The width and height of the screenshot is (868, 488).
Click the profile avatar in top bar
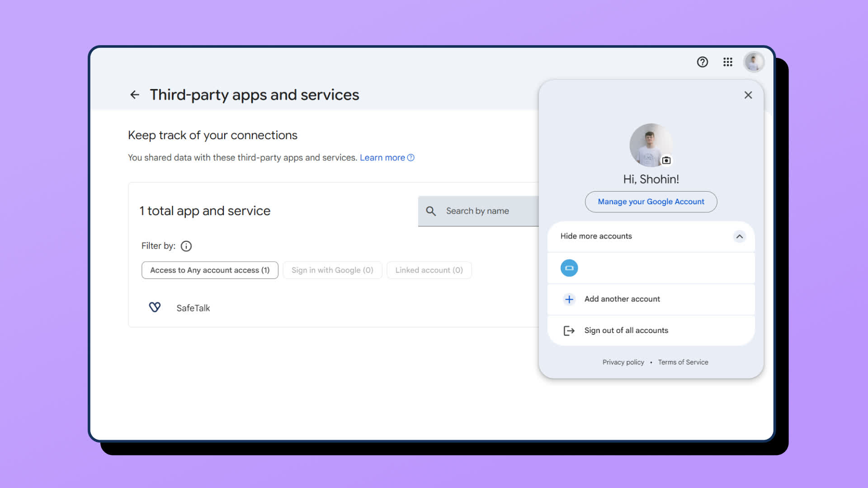pyautogui.click(x=754, y=62)
